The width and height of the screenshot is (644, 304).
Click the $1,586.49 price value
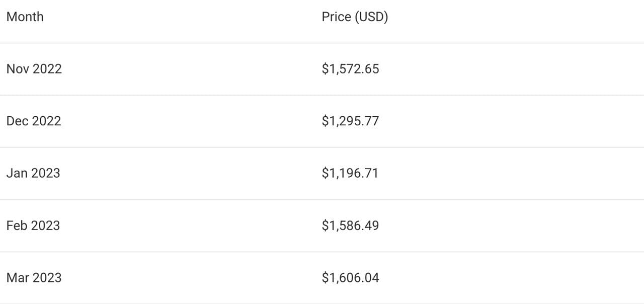(350, 225)
